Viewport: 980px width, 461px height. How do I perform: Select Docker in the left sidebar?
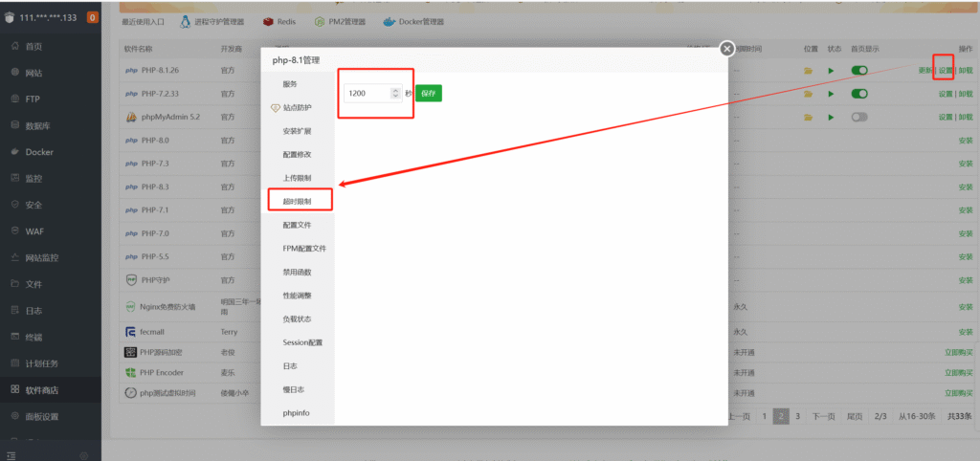click(38, 152)
